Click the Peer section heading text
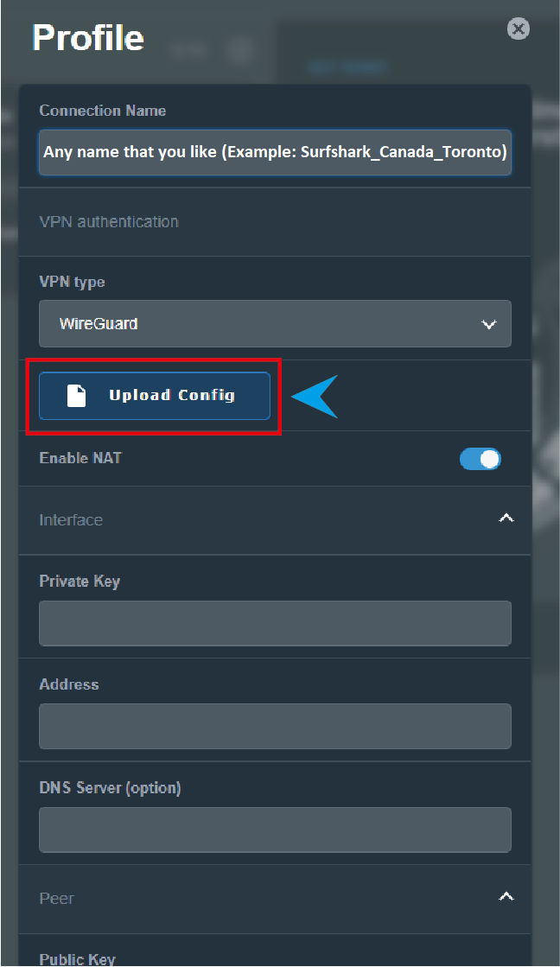The width and height of the screenshot is (560, 967). [57, 899]
